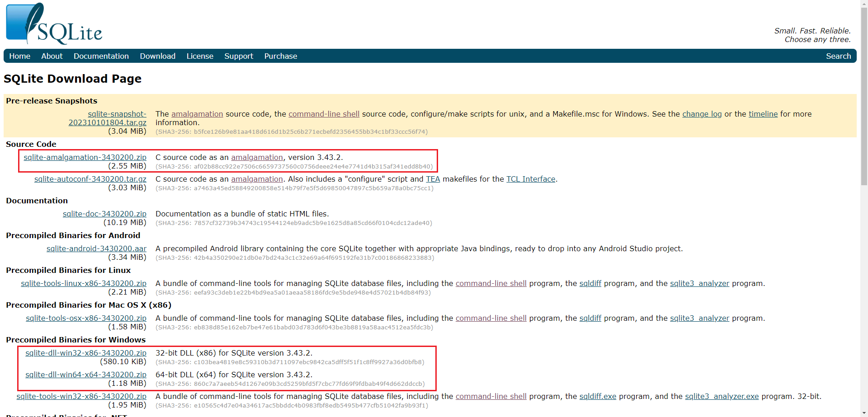Viewport: 868px width, 417px height.
Task: Open command-line shell link in the Pre-release Snapshots description
Action: tap(324, 114)
